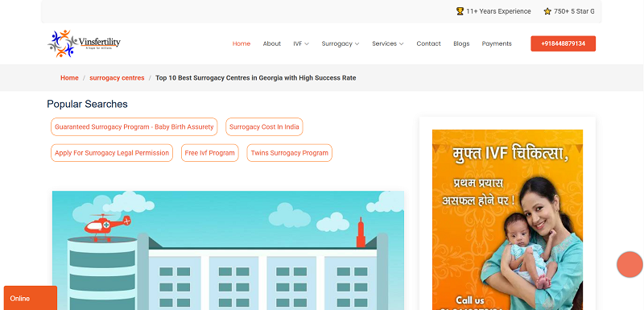Open the Hindi free IVF banner ad

click(x=507, y=220)
